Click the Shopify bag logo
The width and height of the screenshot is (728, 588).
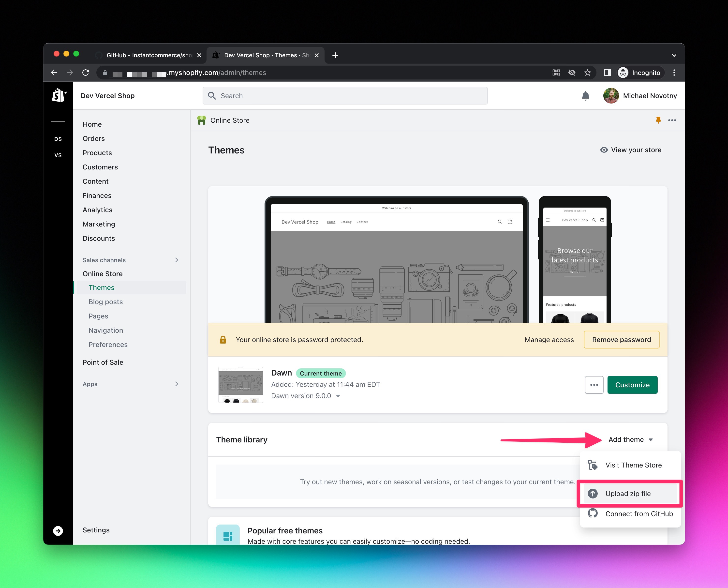(x=59, y=95)
